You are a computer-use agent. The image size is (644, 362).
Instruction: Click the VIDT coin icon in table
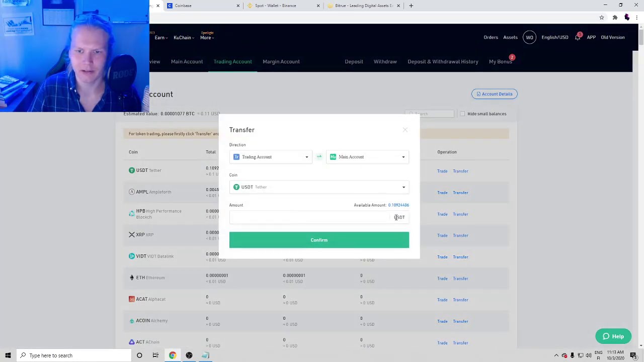[x=132, y=256]
